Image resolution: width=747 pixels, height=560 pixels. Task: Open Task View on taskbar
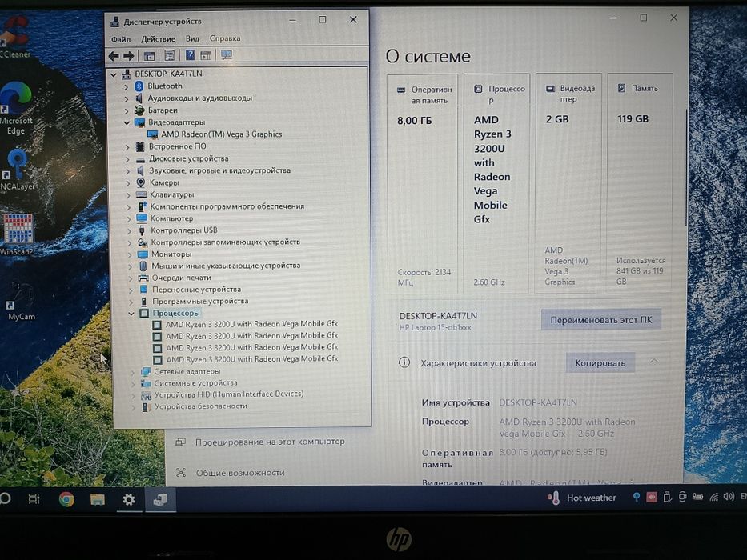pos(34,499)
